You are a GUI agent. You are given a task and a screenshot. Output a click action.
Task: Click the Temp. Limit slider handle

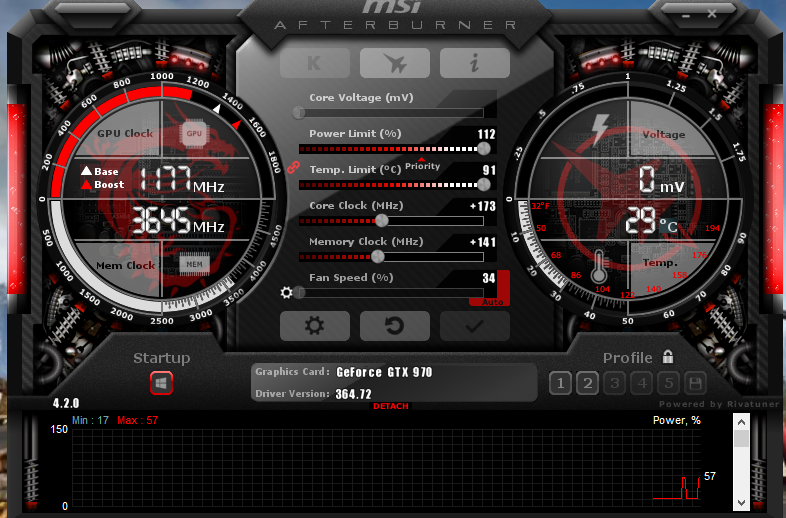(x=483, y=185)
